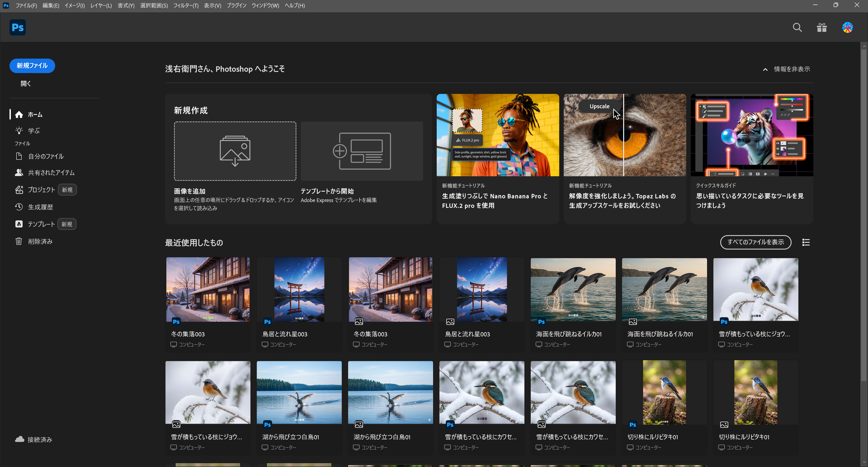Screen dimensions: 868x467
Task: Open 削除済み trash in the sidebar
Action: pyautogui.click(x=40, y=241)
